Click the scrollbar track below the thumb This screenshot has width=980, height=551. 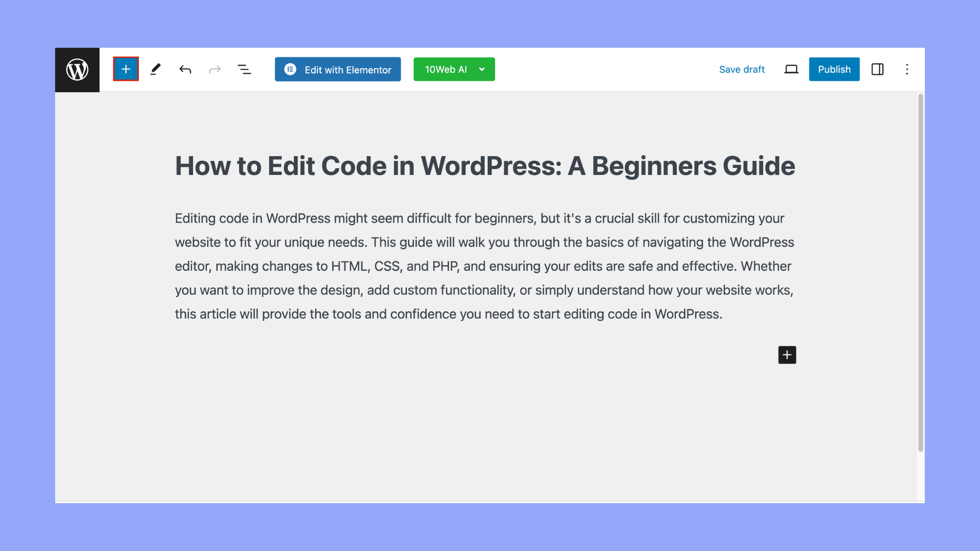click(x=920, y=477)
